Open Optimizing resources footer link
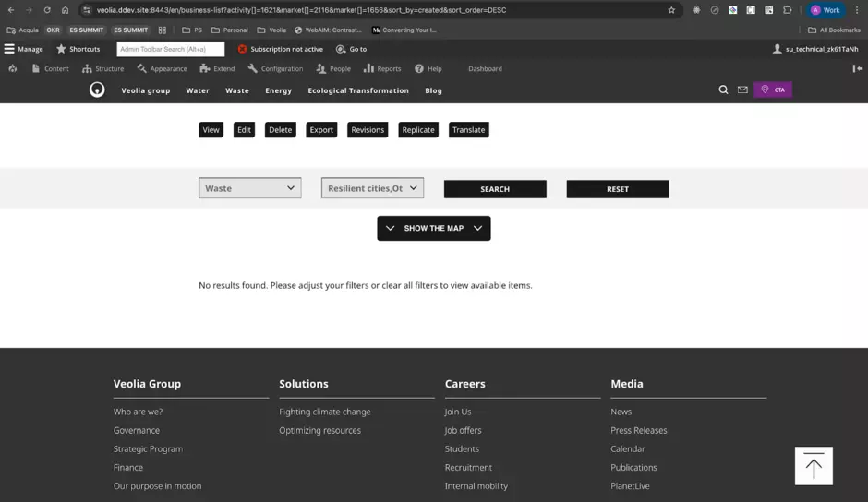Image resolution: width=868 pixels, height=502 pixels. 320,430
